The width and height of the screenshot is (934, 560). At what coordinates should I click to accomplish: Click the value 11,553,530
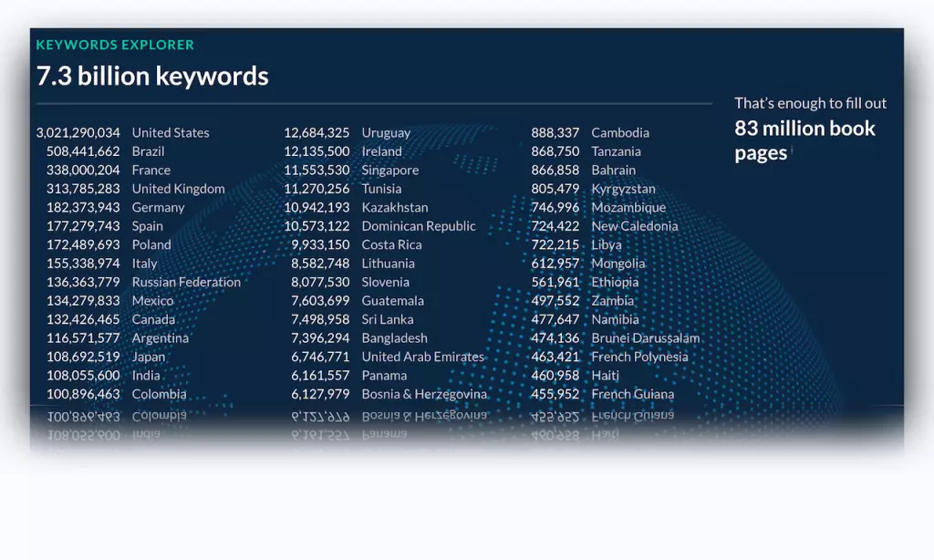click(317, 170)
